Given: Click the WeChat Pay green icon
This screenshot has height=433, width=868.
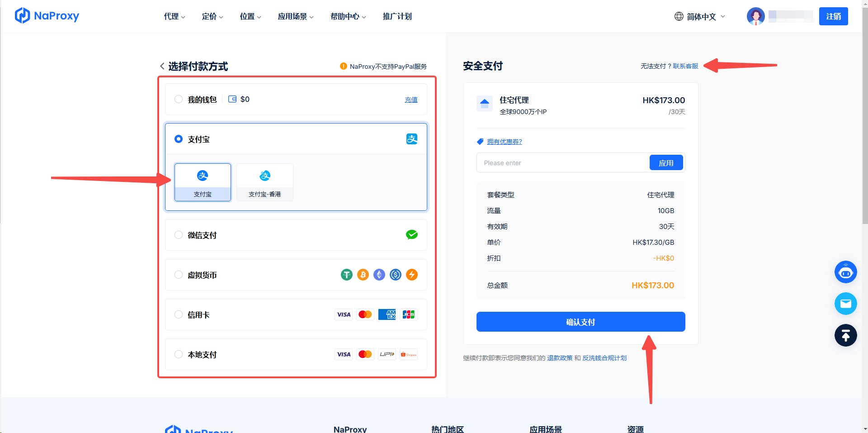Looking at the screenshot, I should [x=412, y=234].
